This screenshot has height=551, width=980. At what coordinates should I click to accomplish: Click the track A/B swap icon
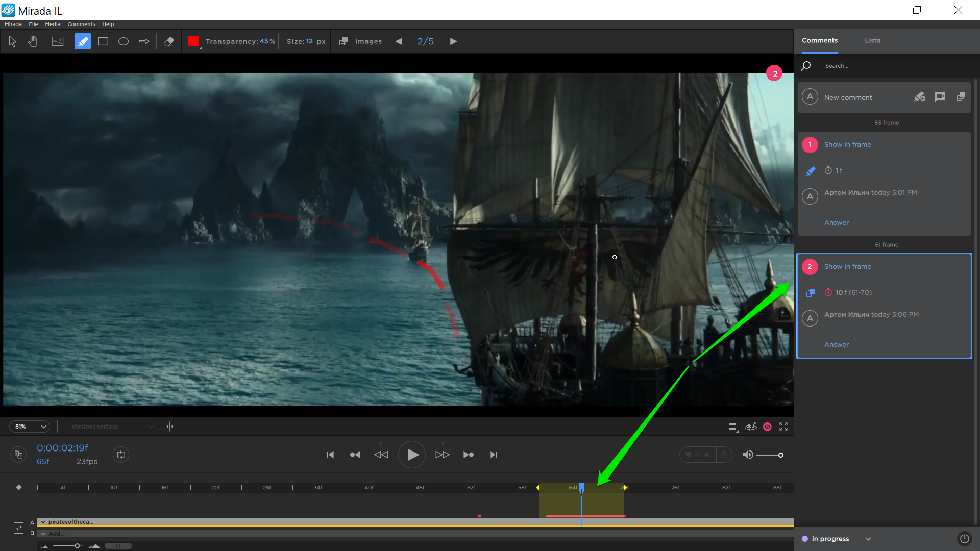(19, 528)
